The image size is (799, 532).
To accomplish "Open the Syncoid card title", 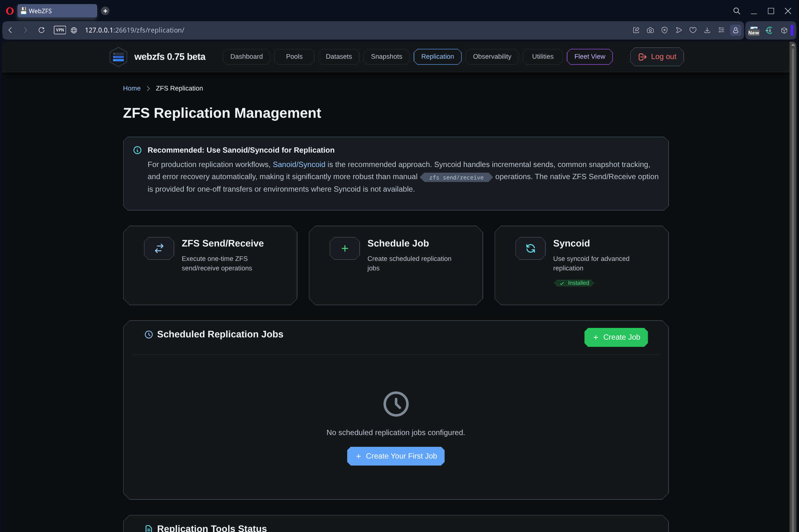I will pyautogui.click(x=571, y=244).
